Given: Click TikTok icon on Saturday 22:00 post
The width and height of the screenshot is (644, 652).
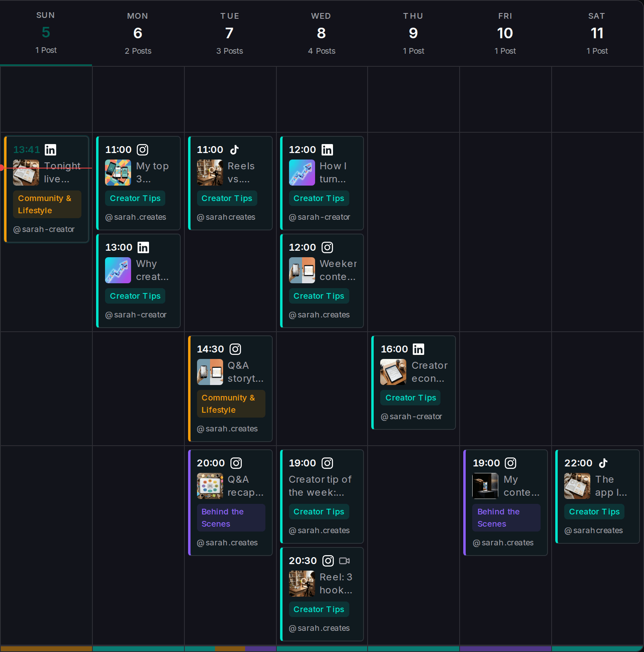Looking at the screenshot, I should pyautogui.click(x=603, y=463).
